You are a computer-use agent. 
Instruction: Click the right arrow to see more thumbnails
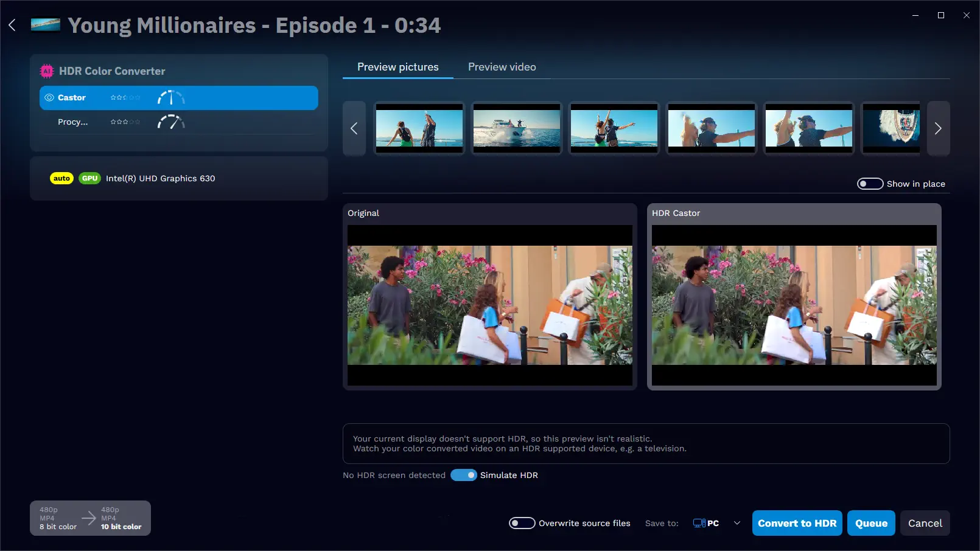click(x=938, y=128)
